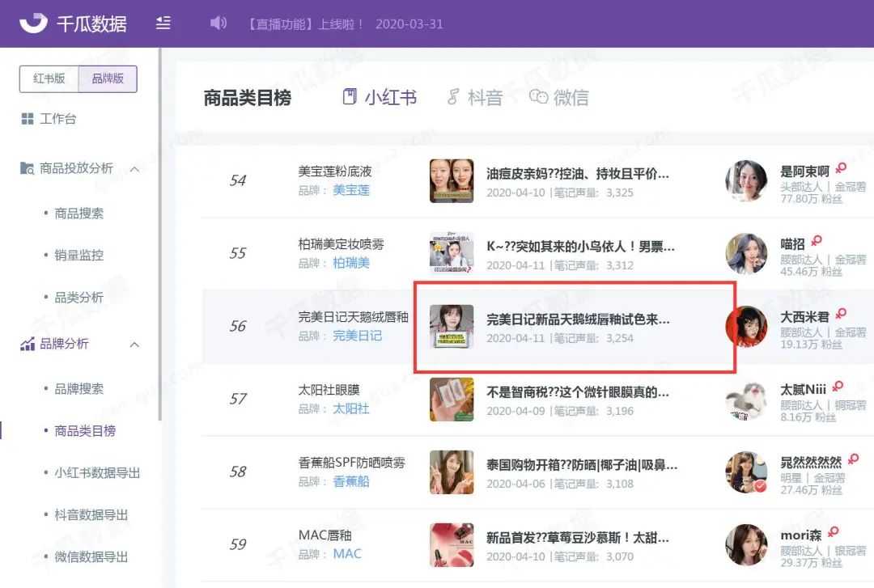Click the 千瓜数据 logo icon
This screenshot has width=874, height=588.
pos(33,23)
